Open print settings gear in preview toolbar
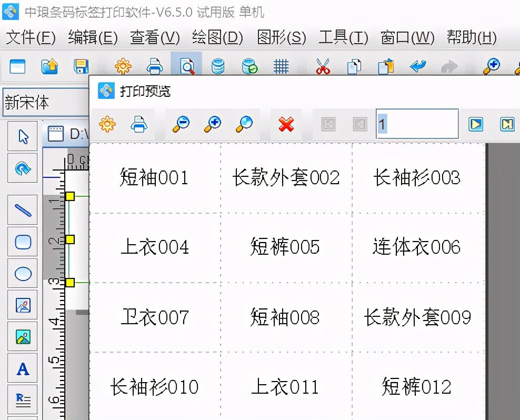The width and height of the screenshot is (520, 420). [x=107, y=125]
